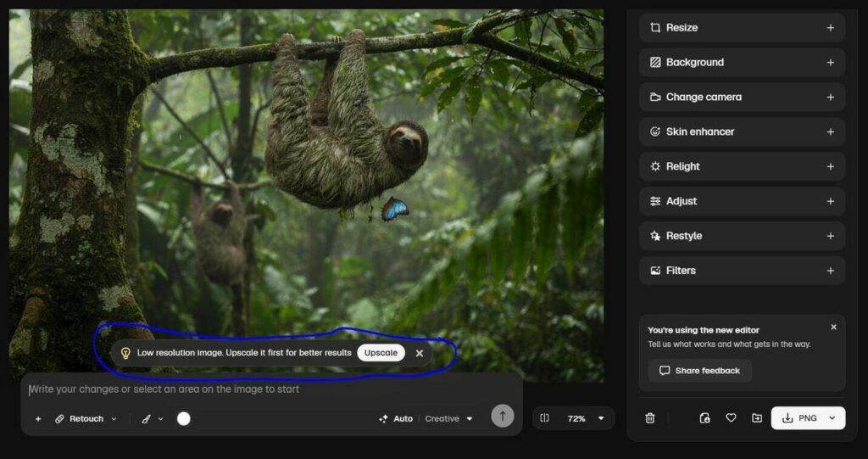This screenshot has height=459, width=868.
Task: Click the Share feedback button
Action: pyautogui.click(x=700, y=371)
